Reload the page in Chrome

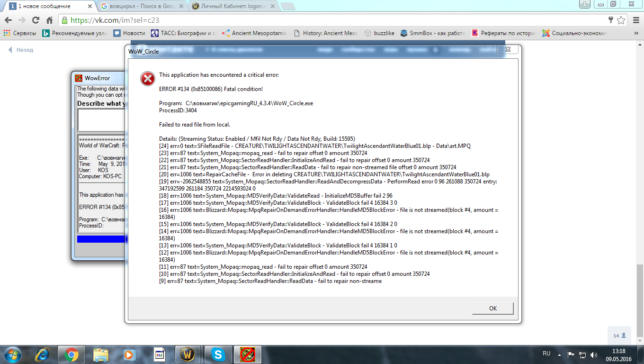tap(36, 20)
